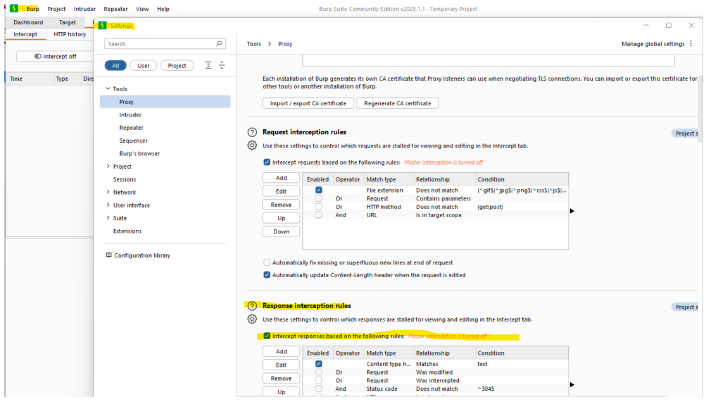Screen dimensions: 707x401
Task: Filter settings by Project
Action: click(x=177, y=65)
